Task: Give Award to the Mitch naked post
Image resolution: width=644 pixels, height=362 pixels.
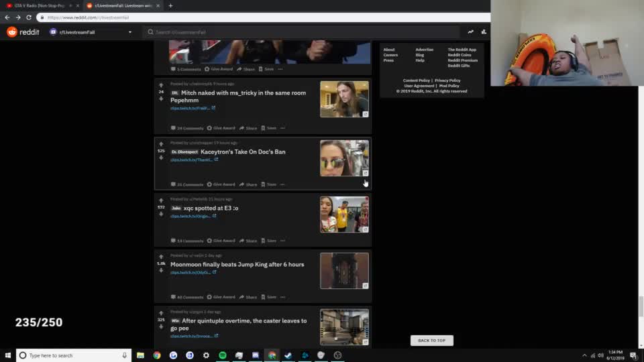Action: 221,128
